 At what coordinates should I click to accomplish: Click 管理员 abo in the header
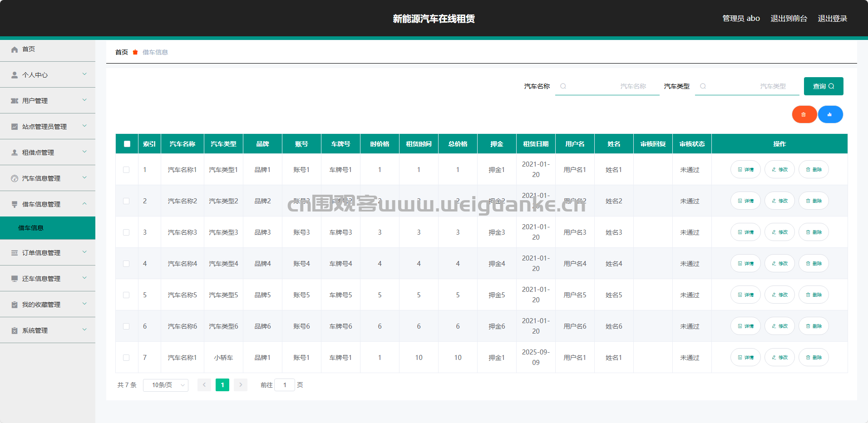coord(741,19)
